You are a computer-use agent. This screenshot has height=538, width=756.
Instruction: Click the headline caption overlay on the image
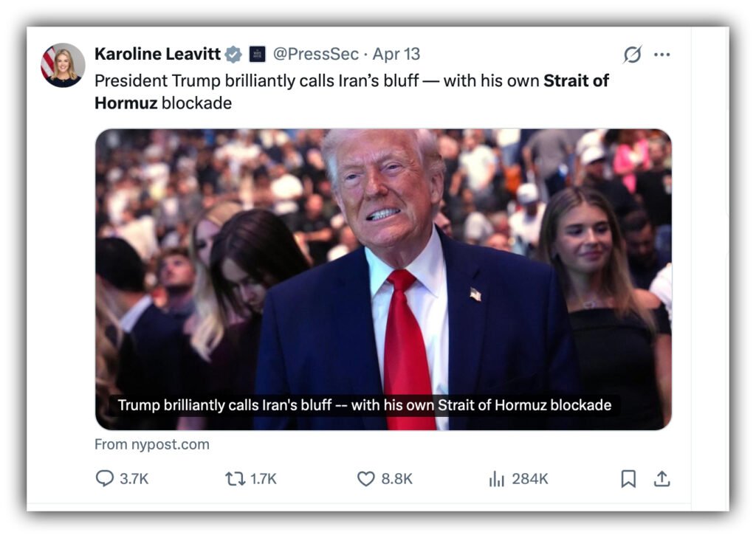click(365, 405)
